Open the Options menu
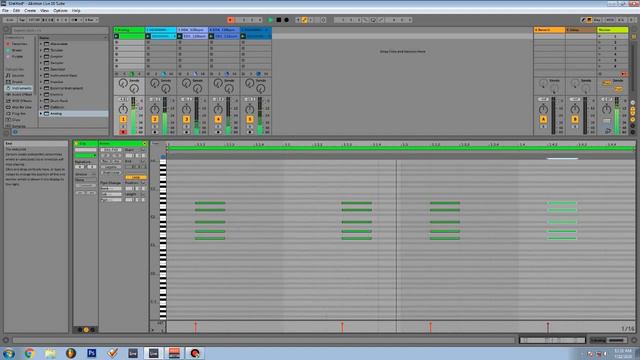This screenshot has width=640, height=360. [60, 11]
